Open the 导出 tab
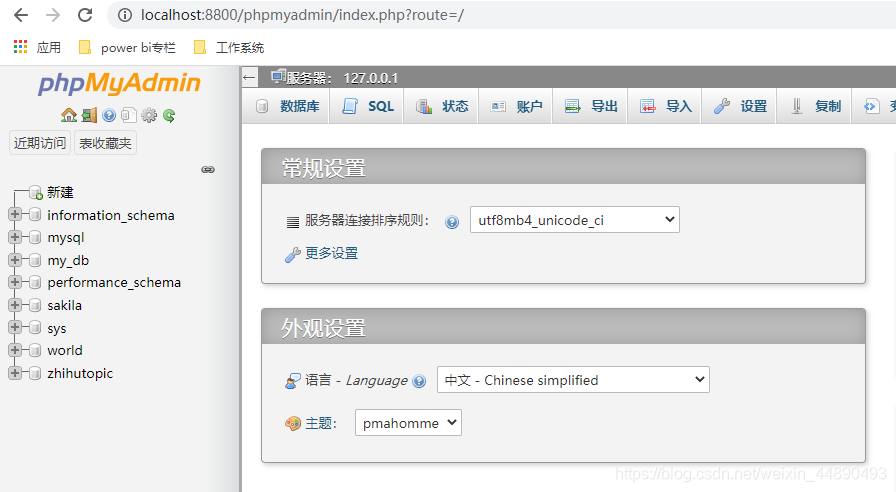 click(590, 106)
